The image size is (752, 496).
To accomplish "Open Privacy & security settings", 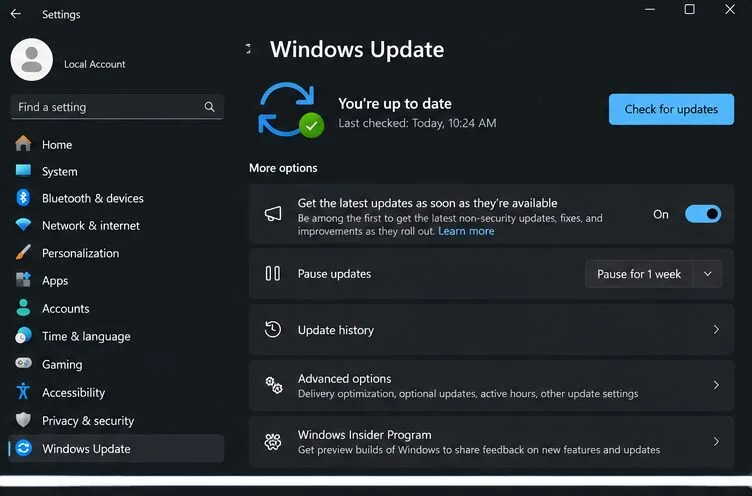I will coord(116,420).
